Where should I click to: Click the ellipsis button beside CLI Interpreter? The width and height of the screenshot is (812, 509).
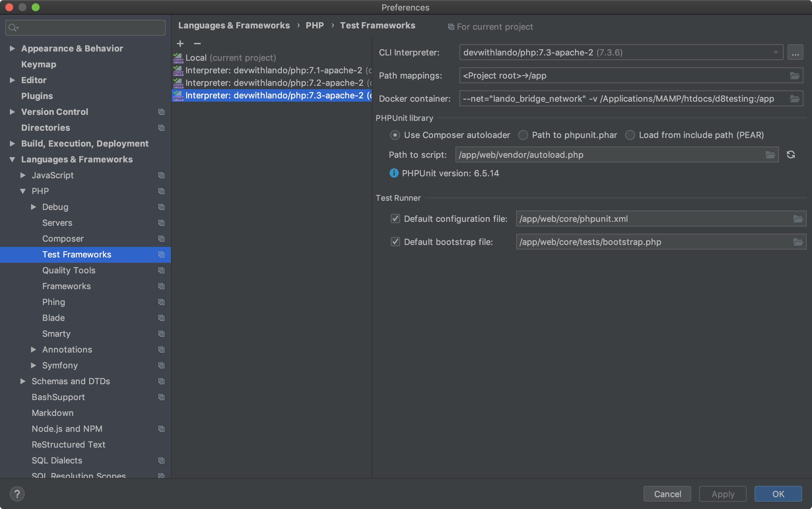795,52
